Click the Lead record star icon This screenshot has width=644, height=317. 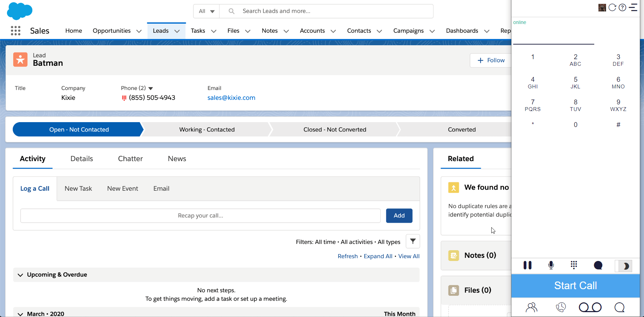[20, 60]
